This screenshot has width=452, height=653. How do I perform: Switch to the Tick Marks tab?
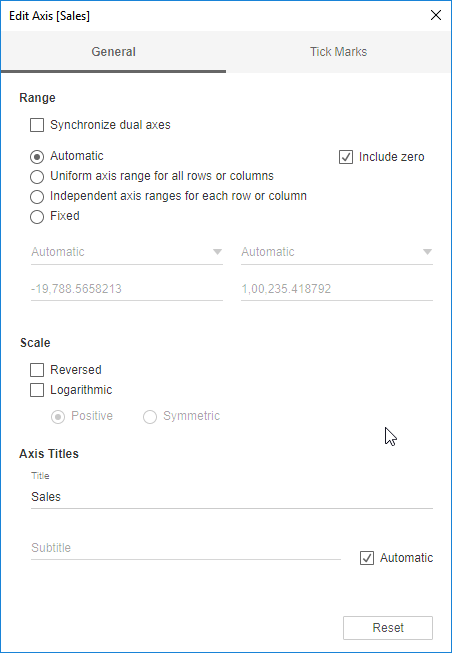(338, 52)
